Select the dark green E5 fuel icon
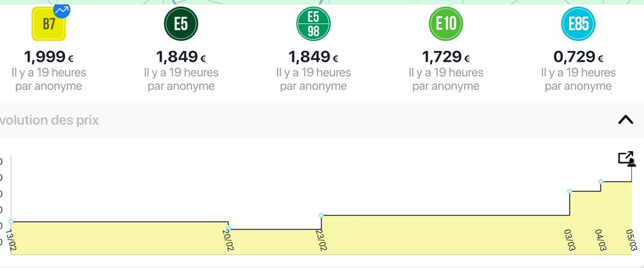This screenshot has height=268, width=644. coord(181,25)
